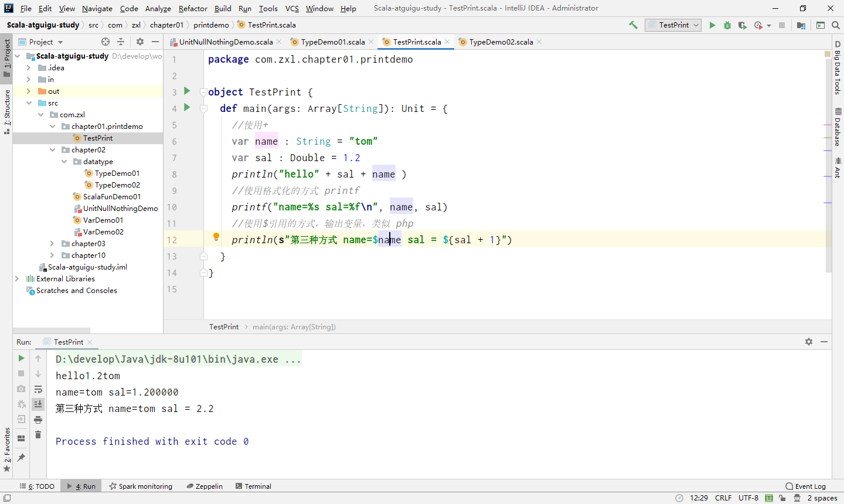Switch to TypeDemo02.scala tab
844x504 pixels.
coord(501,42)
